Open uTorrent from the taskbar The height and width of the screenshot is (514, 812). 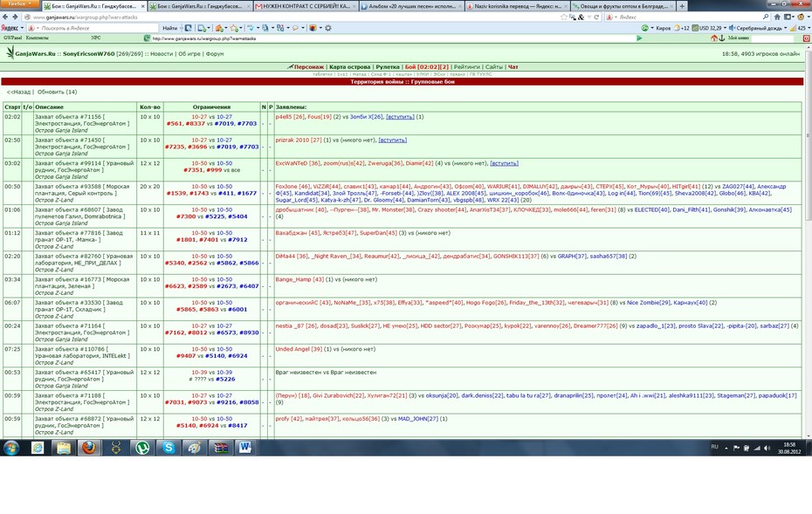(x=142, y=448)
